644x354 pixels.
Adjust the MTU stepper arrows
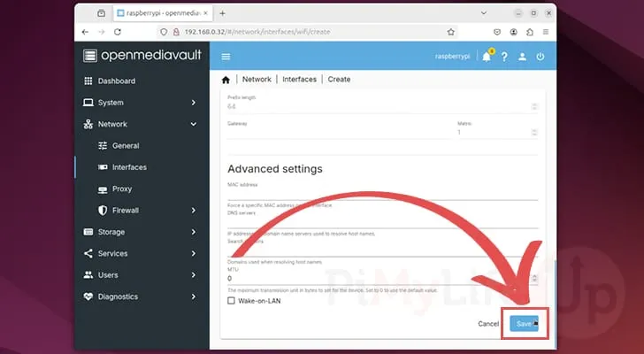click(534, 279)
